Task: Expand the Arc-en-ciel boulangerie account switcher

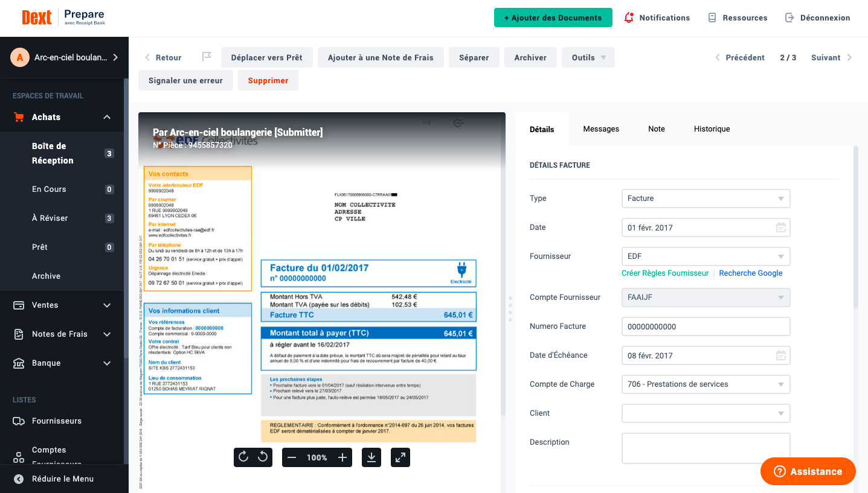Action: tap(115, 57)
